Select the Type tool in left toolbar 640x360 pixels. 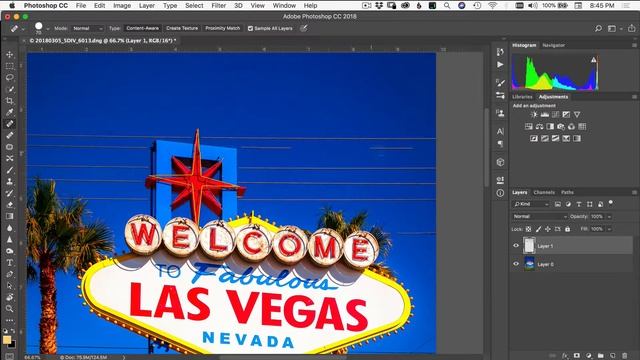pyautogui.click(x=9, y=262)
